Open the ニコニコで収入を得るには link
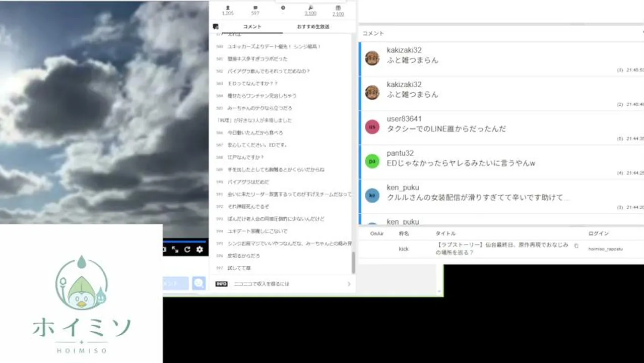The image size is (644, 363). [262, 284]
